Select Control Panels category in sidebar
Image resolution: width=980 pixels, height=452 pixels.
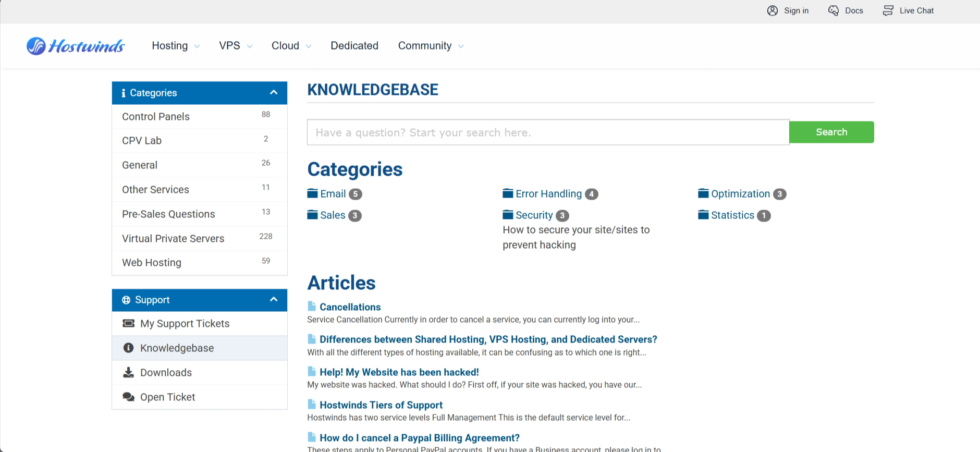pyautogui.click(x=200, y=116)
